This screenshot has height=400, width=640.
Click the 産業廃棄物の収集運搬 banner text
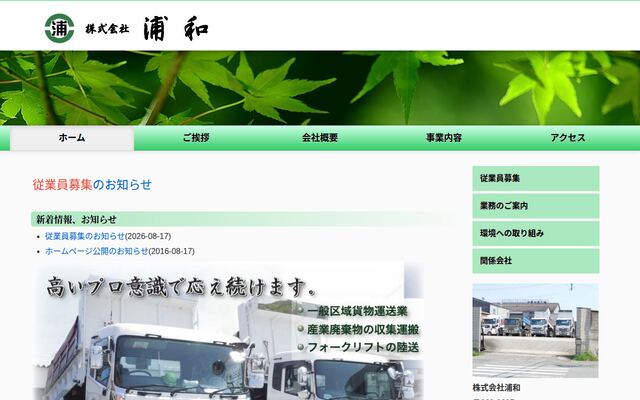[x=363, y=329]
